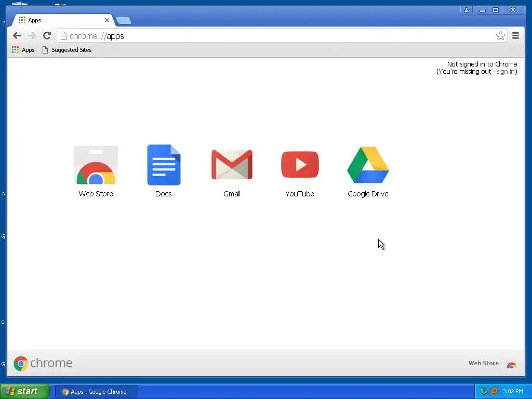Click the tray magnifier icon
The width and height of the screenshot is (532, 399).
494,391
